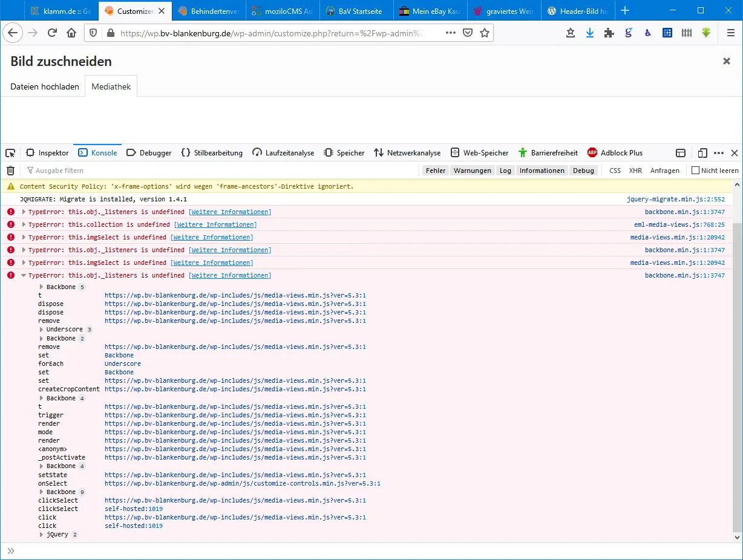Switch to the BaV Startseite browser tab
Image resolution: width=743 pixels, height=560 pixels.
click(355, 11)
